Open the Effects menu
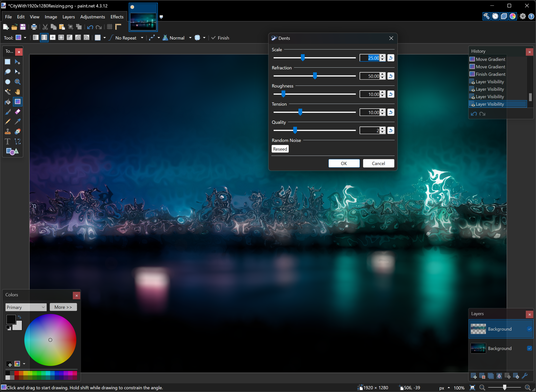The height and width of the screenshot is (392, 536). coord(117,17)
